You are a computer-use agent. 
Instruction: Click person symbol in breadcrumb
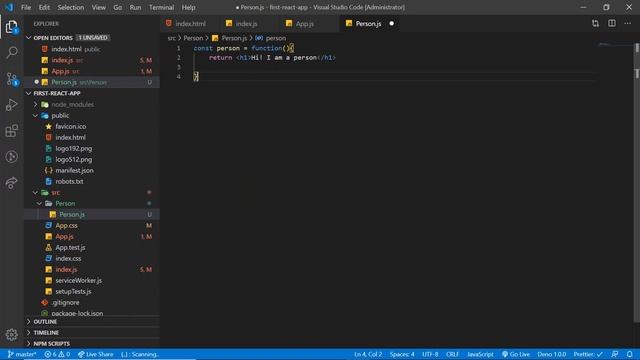tap(276, 38)
